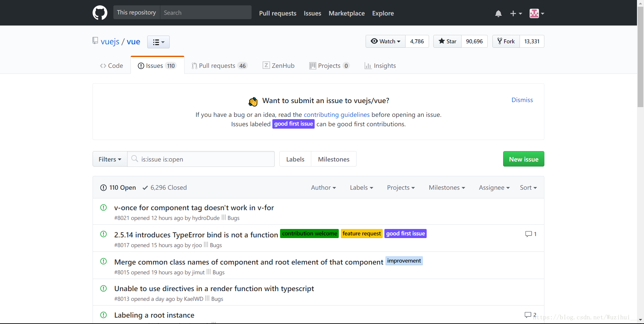644x324 pixels.
Task: Open the Labels page button
Action: [x=295, y=159]
